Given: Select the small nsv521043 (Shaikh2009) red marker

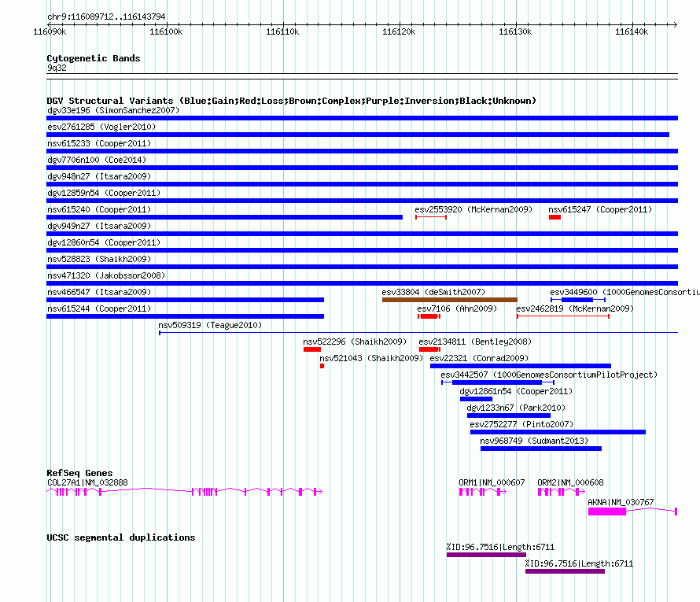Looking at the screenshot, I should pyautogui.click(x=322, y=366).
